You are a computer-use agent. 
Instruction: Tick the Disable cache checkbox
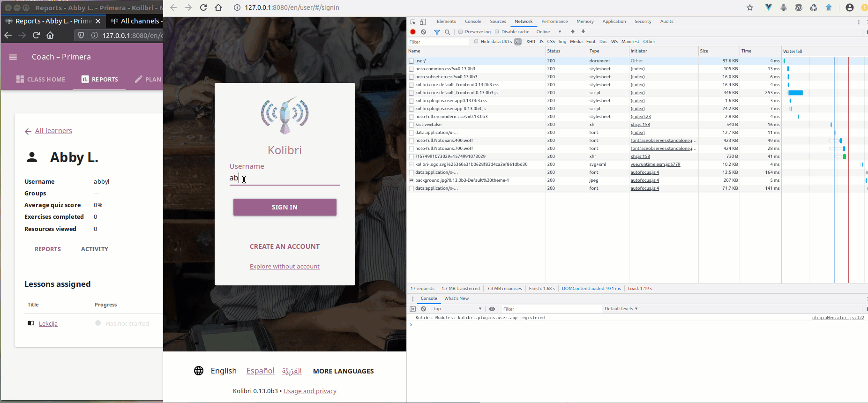(497, 32)
